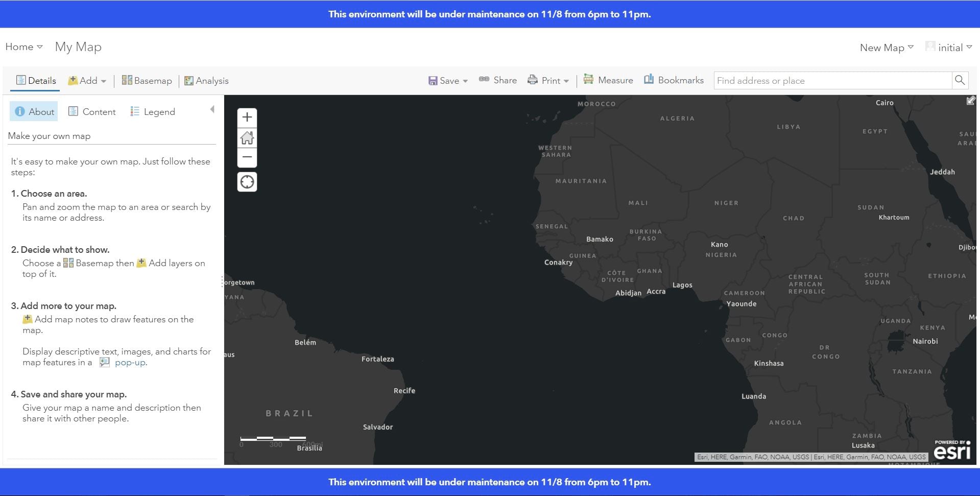This screenshot has height=496, width=980.
Task: Open the Bookmarks panel
Action: point(674,80)
